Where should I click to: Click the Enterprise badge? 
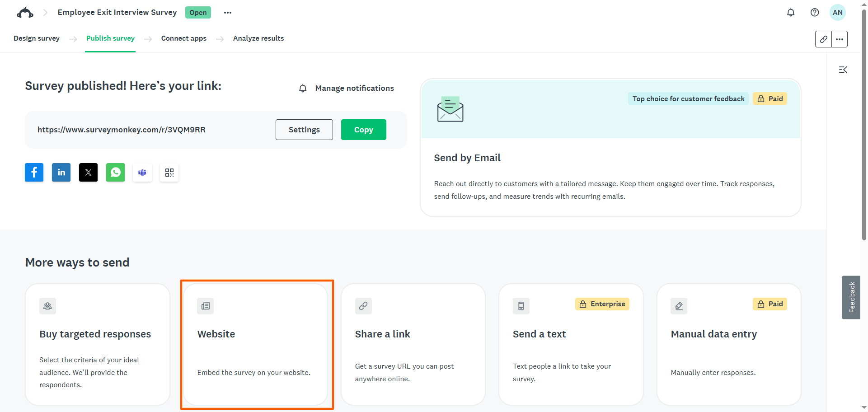[602, 304]
